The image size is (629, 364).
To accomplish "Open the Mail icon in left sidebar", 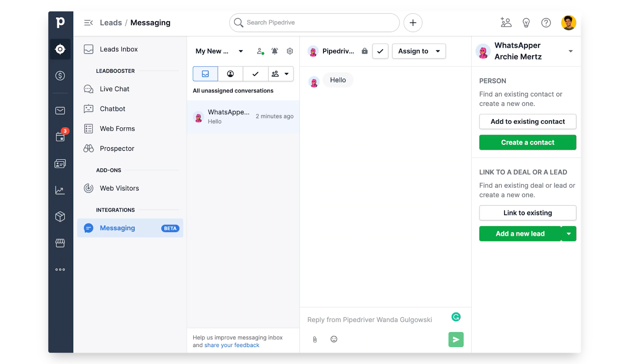I will tap(60, 111).
